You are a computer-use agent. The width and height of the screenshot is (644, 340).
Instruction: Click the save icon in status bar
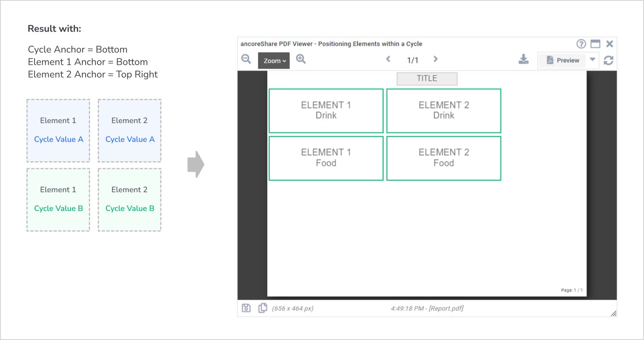[x=246, y=308]
